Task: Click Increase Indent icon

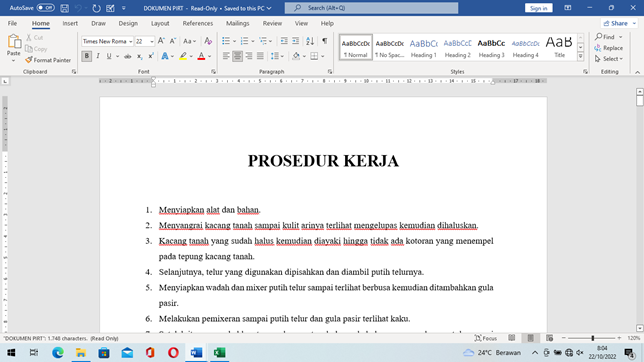Action: coord(295,41)
